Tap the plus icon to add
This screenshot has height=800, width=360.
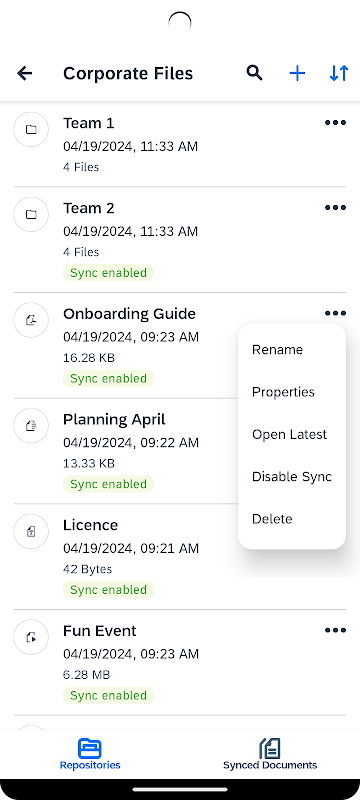(x=297, y=73)
